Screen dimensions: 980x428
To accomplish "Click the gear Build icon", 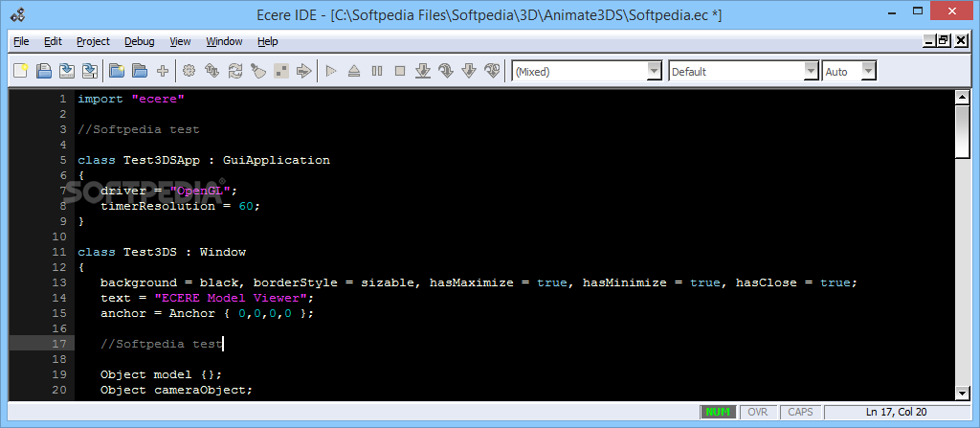I will (189, 71).
